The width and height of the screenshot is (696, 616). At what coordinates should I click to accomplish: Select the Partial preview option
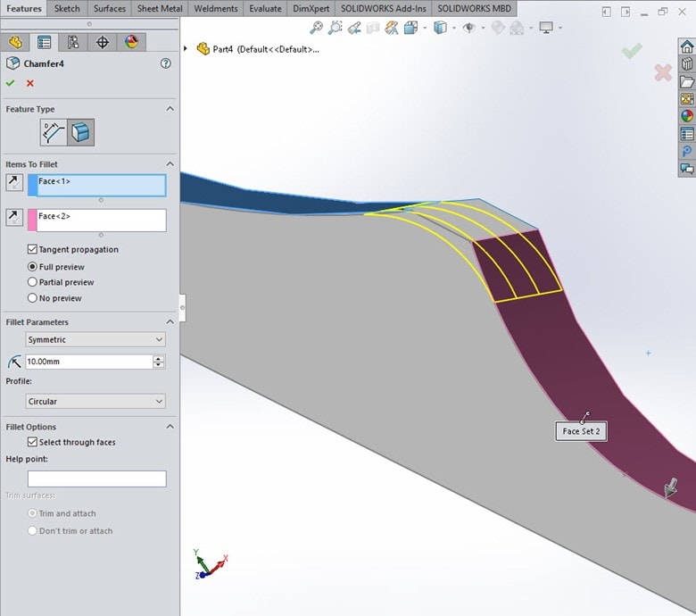[33, 282]
